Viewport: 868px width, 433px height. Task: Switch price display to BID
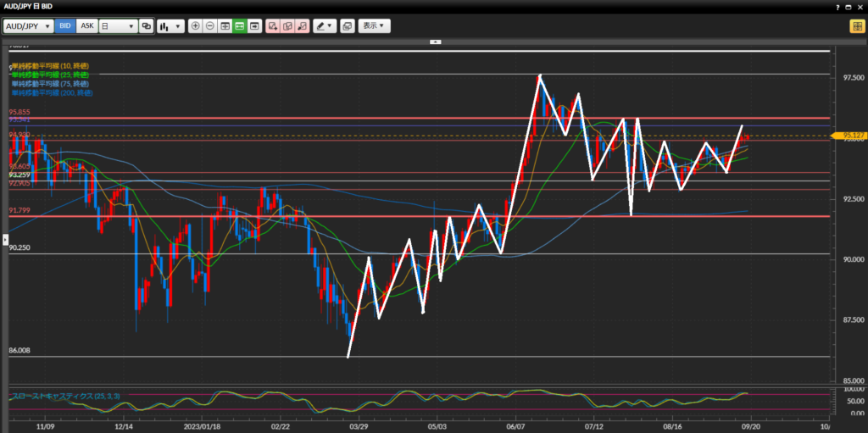click(65, 26)
